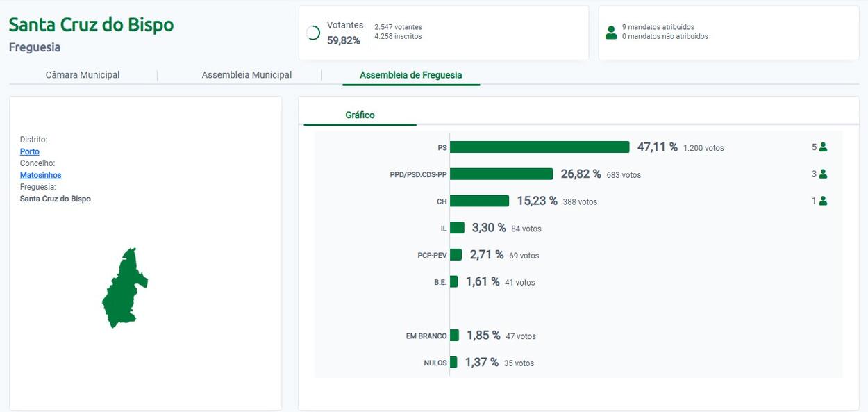This screenshot has width=868, height=412.
Task: Click the PPD/PSD.CDS-PP results bar
Action: 501,174
